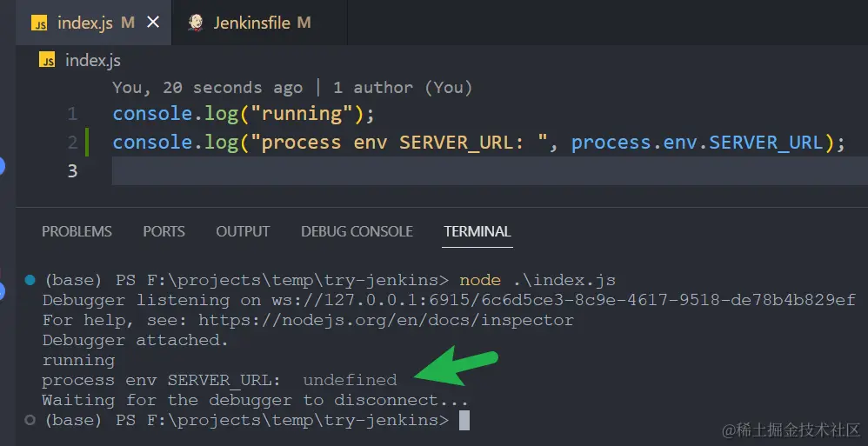The width and height of the screenshot is (868, 446).
Task: Click the blue command-status dot beside node command
Action: coord(30,280)
